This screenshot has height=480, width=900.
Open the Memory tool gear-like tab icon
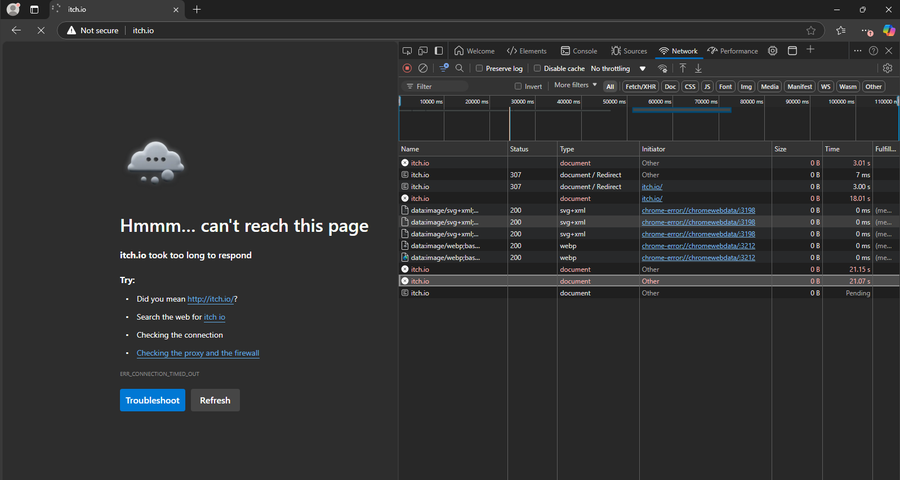pyautogui.click(x=773, y=51)
